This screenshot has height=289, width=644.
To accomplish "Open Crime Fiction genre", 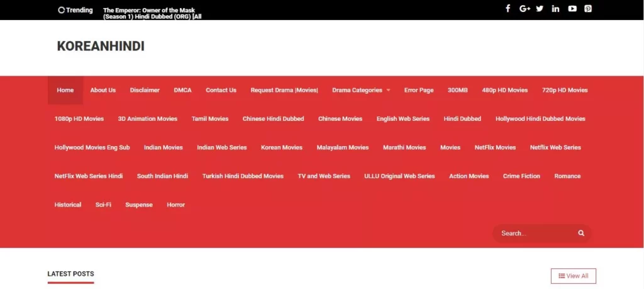I will [521, 176].
